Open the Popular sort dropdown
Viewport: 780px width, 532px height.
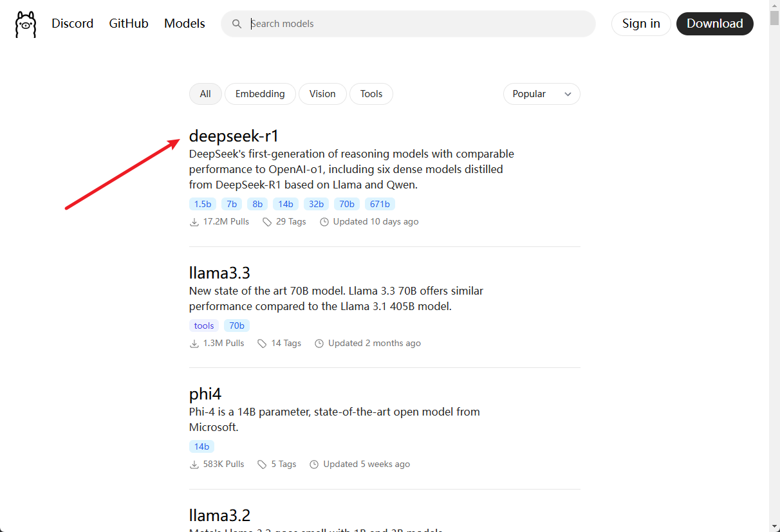coord(542,94)
